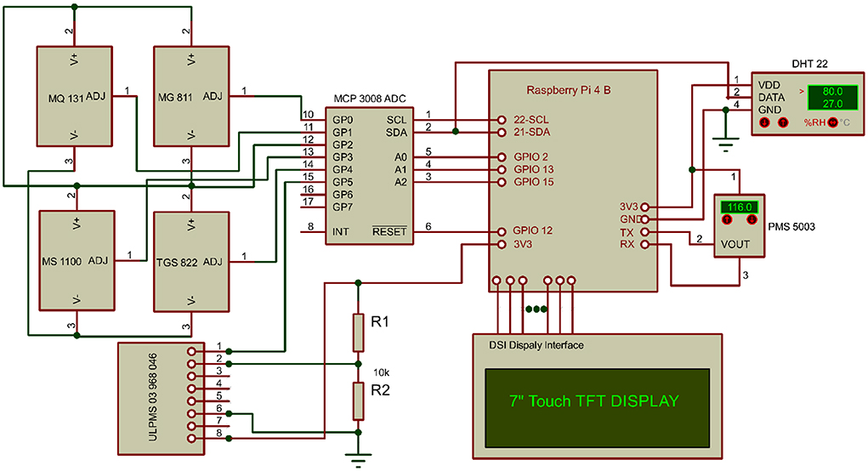Screen dimensions: 868x471
Task: Click PMS 5003 down arrow button
Action: tap(752, 219)
